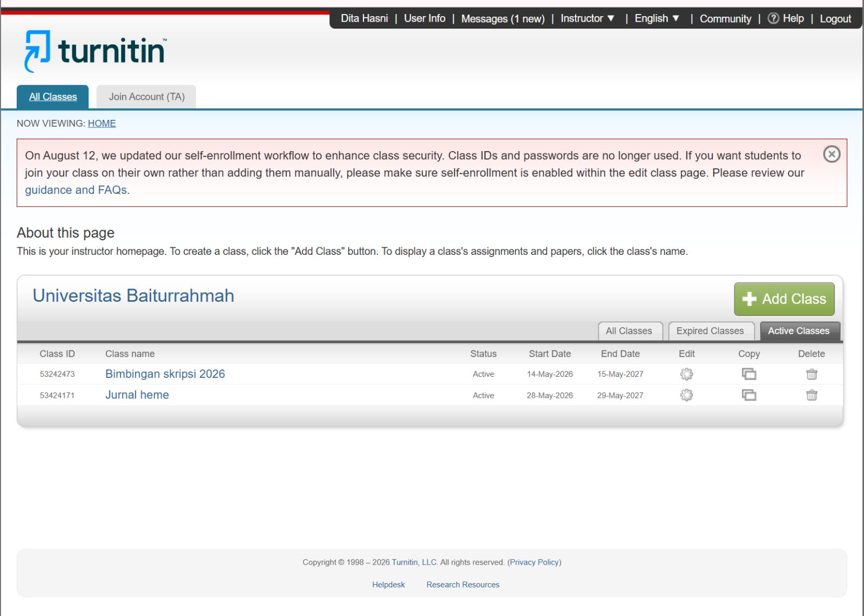This screenshot has width=864, height=616.
Task: Dismiss the self-enrollment notice banner
Action: pos(832,154)
